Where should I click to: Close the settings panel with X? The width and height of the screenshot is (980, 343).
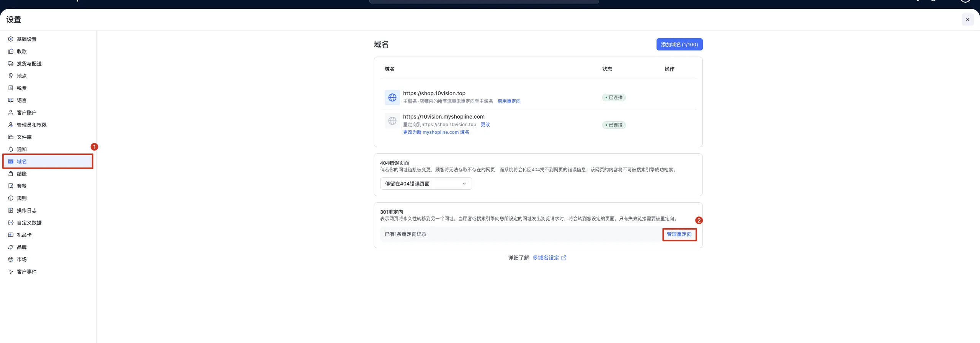(x=967, y=20)
